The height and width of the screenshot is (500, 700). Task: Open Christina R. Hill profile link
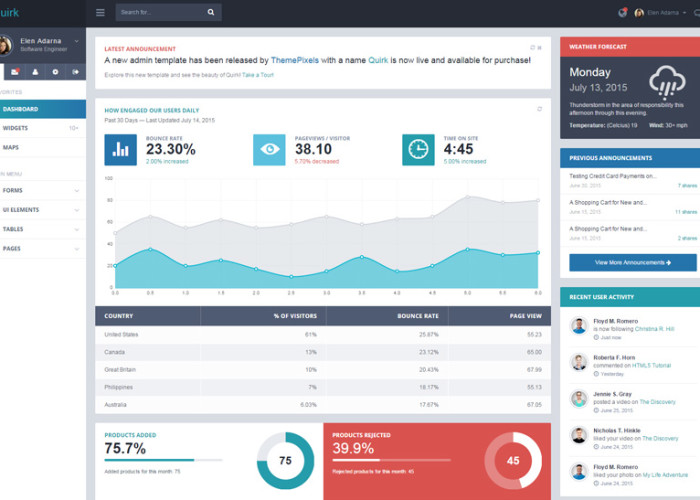click(x=654, y=329)
